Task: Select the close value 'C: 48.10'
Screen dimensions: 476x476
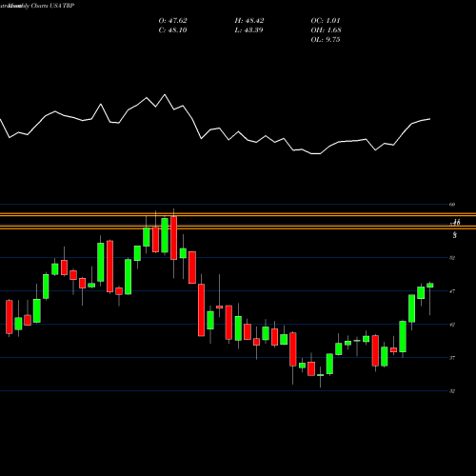Action: point(172,30)
